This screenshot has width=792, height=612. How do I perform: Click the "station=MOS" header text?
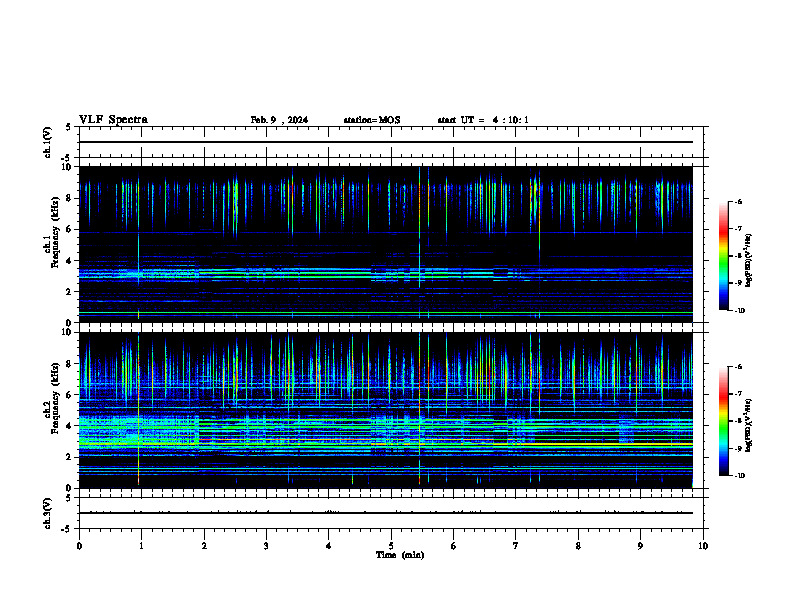(x=372, y=120)
